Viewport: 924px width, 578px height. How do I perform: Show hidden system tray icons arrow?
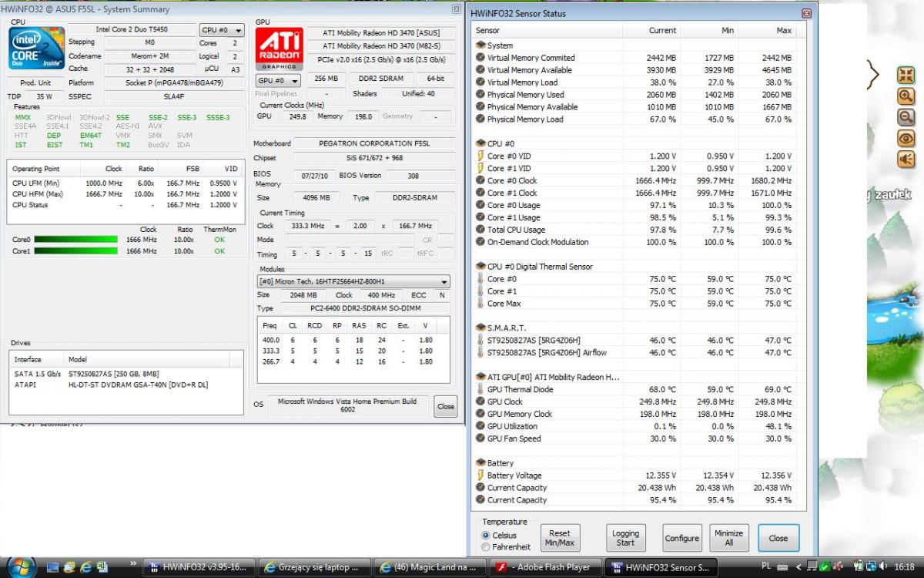click(x=799, y=568)
